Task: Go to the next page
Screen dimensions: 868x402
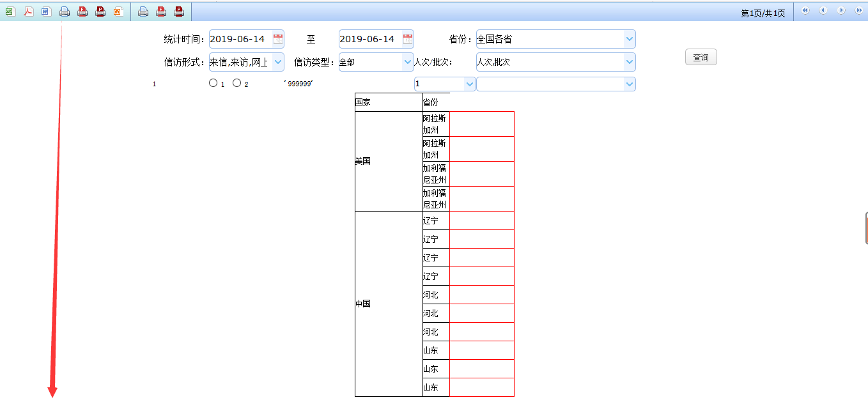Action: click(841, 10)
